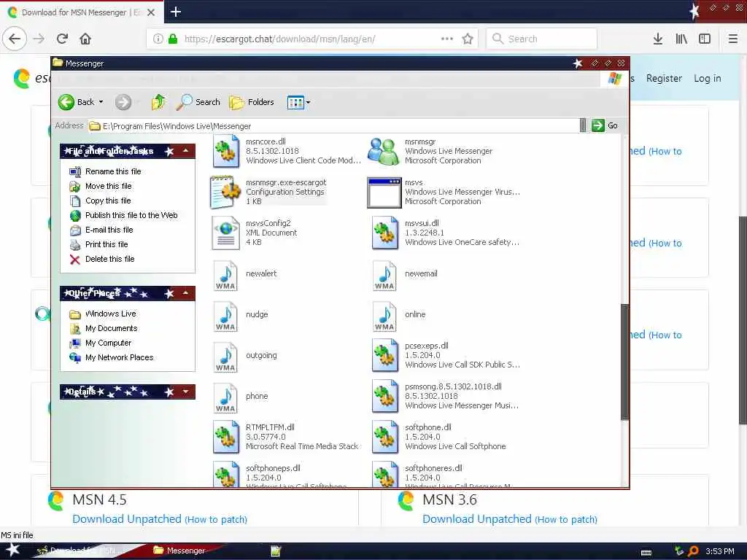Open Firefox hamburger menu
747x560 pixels.
coord(733,39)
